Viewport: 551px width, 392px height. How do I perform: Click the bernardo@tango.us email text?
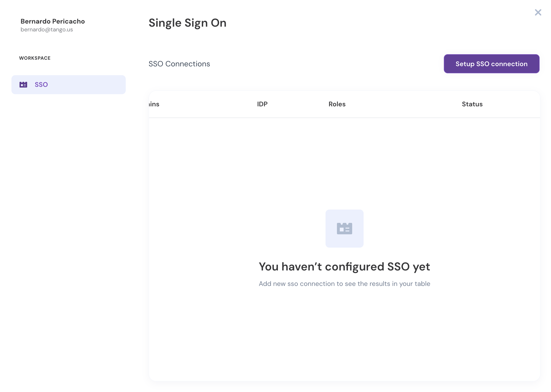(x=47, y=29)
